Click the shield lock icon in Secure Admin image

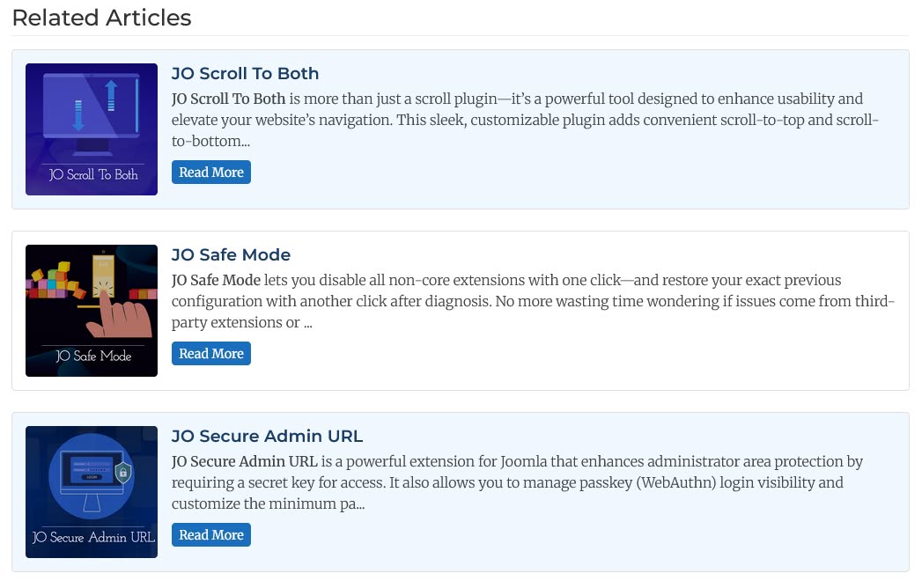124,472
